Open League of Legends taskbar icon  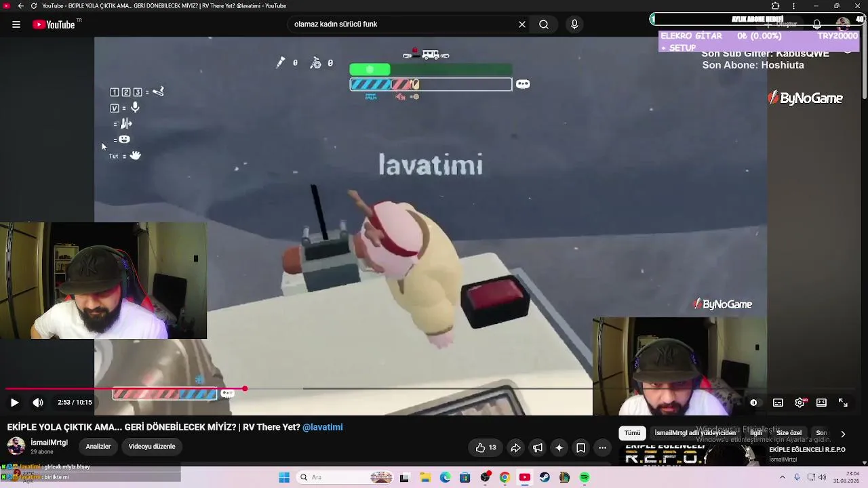tap(564, 477)
